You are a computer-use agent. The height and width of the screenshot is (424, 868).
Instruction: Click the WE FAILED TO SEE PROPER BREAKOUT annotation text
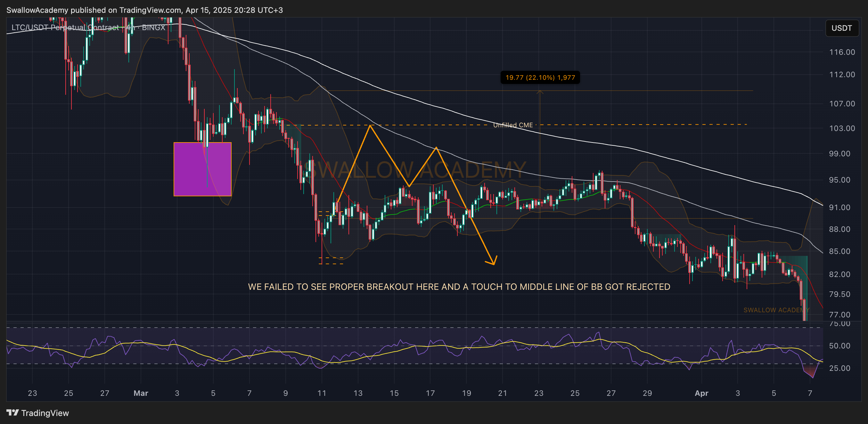(x=459, y=287)
